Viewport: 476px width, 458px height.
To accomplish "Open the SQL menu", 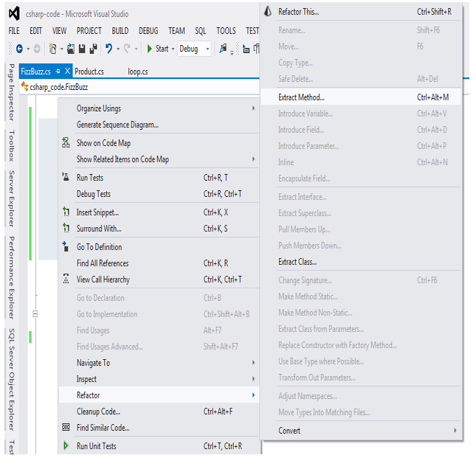I will pos(200,31).
